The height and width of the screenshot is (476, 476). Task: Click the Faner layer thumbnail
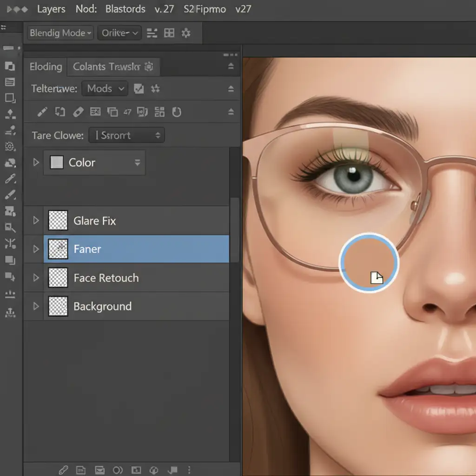coord(58,249)
